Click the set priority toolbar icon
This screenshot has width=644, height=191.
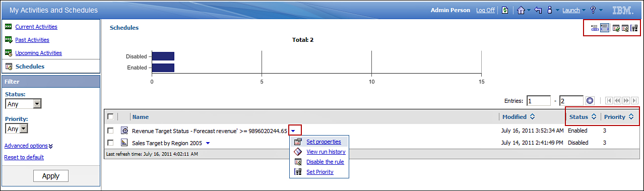633,28
